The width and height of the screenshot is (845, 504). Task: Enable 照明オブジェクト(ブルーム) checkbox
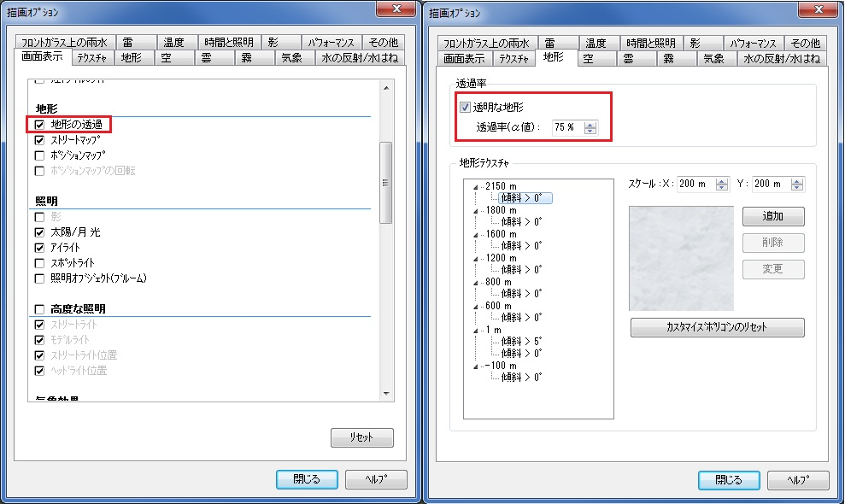(39, 278)
